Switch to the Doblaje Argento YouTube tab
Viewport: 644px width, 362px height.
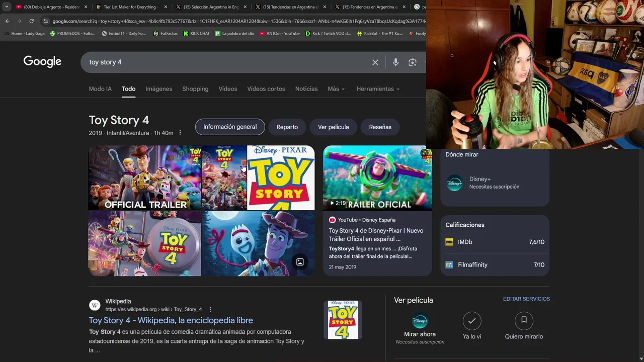click(51, 7)
